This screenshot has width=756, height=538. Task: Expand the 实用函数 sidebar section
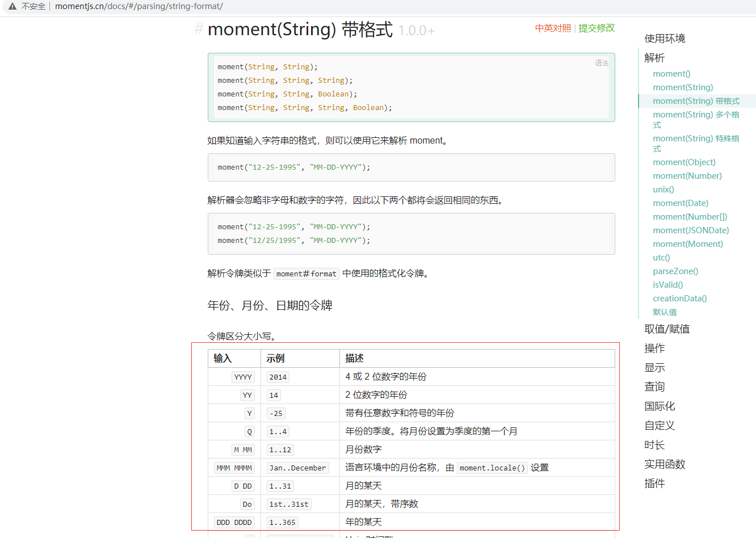tap(665, 464)
